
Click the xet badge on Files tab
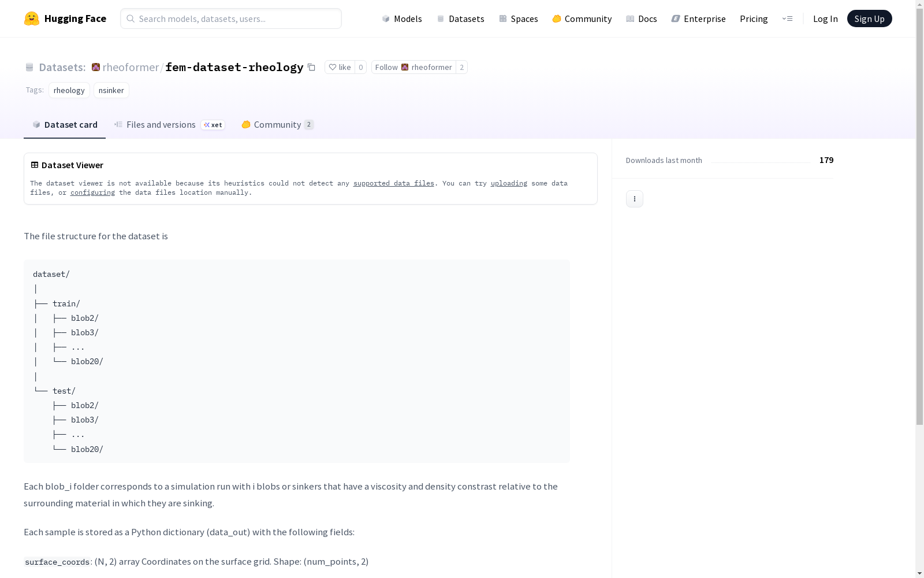[x=213, y=125]
